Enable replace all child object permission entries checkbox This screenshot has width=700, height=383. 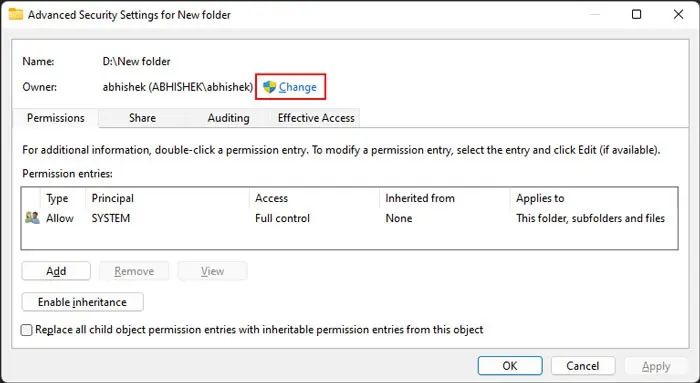coord(27,330)
